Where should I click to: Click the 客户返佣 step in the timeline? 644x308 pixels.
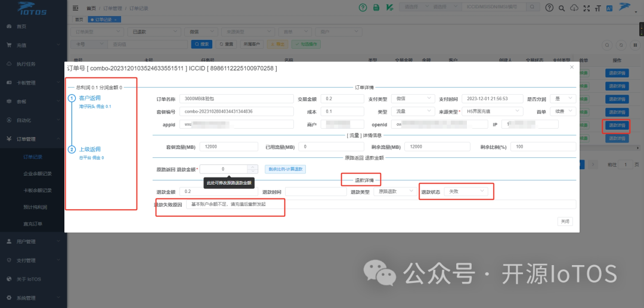(89, 98)
